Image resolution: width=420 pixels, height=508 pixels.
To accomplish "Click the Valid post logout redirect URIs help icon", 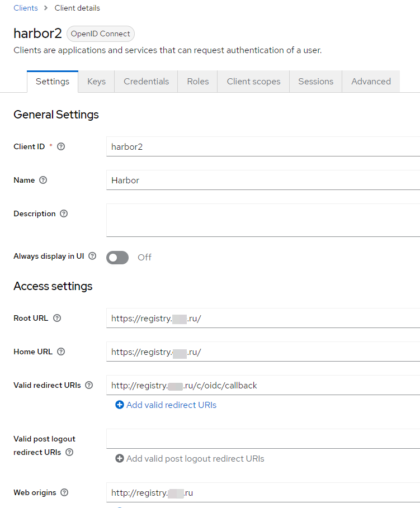I will tap(69, 452).
